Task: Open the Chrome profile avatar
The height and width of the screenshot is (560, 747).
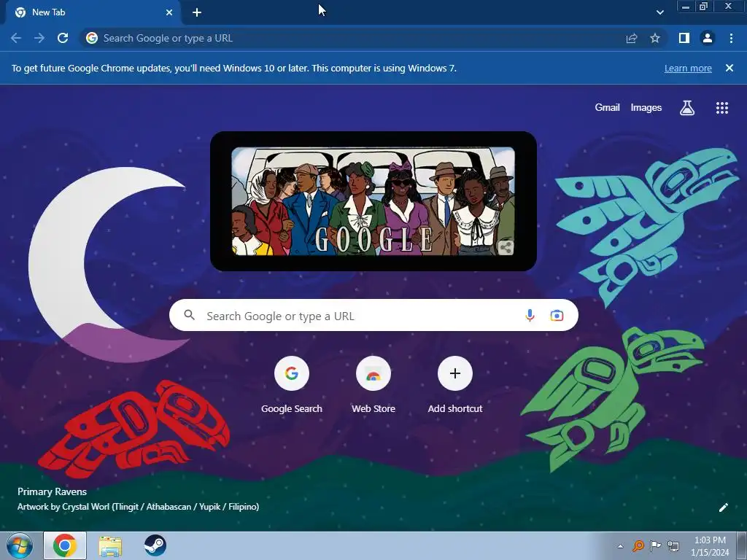Action: point(708,38)
